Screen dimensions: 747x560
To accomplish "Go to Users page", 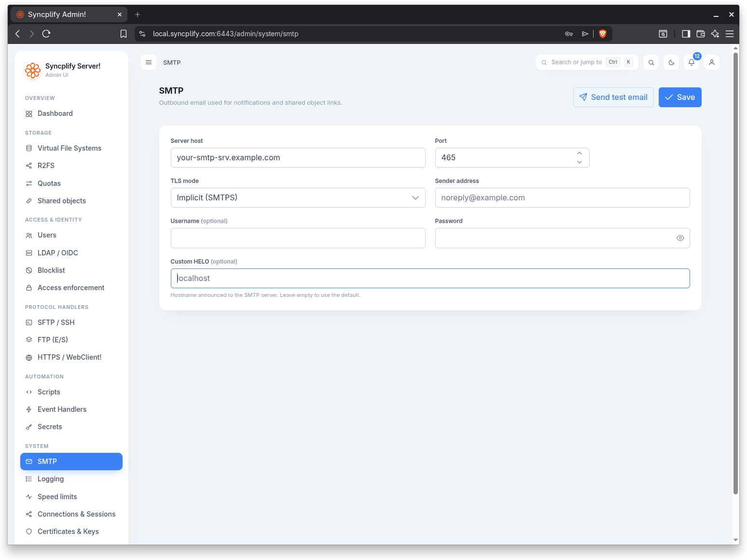I will tap(71, 235).
